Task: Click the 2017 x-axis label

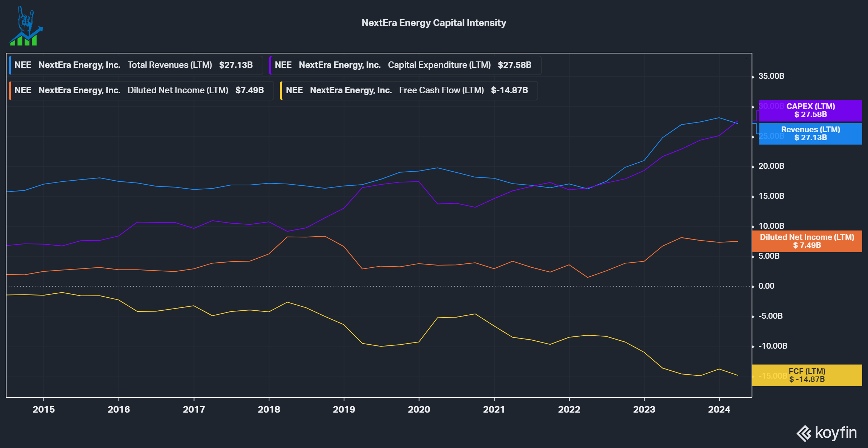Action: coord(194,409)
